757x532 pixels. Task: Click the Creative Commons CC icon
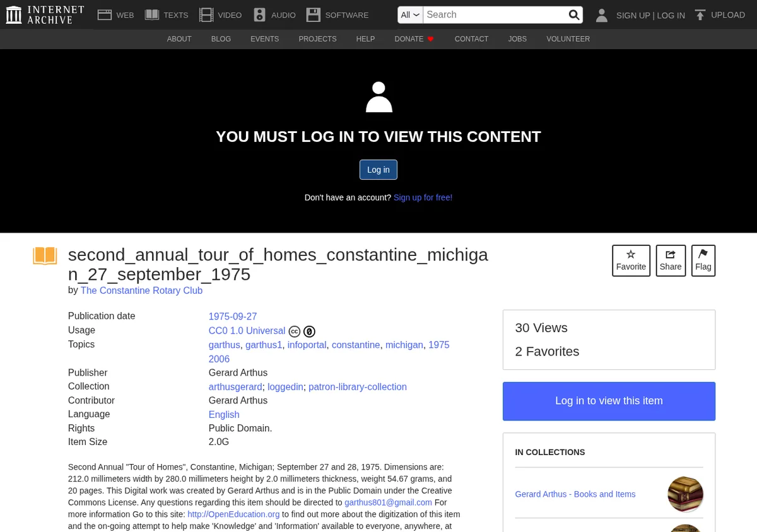294,331
